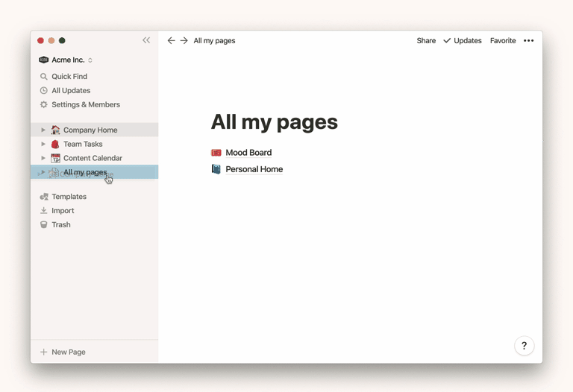The image size is (573, 392).
Task: Open Quick Find search
Action: [x=69, y=77]
